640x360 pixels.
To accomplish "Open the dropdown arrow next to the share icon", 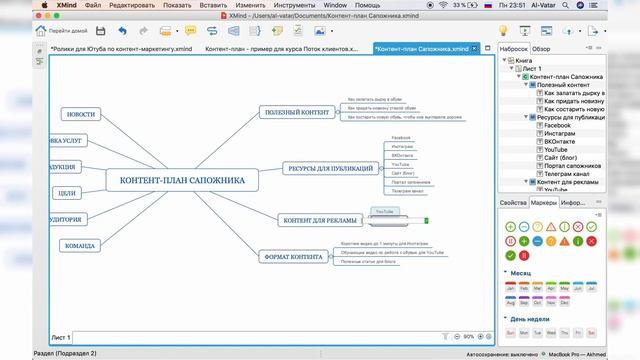I will pos(580,31).
